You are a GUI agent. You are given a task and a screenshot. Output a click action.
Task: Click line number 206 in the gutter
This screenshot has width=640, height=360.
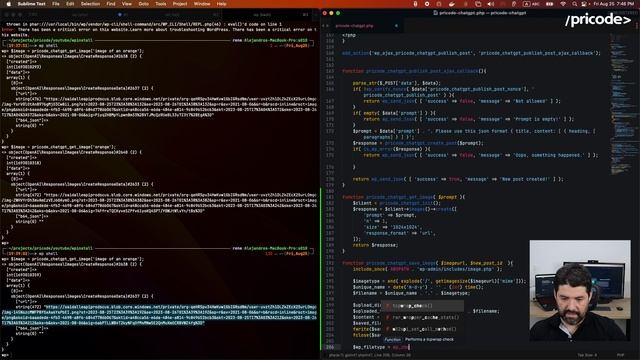329,347
